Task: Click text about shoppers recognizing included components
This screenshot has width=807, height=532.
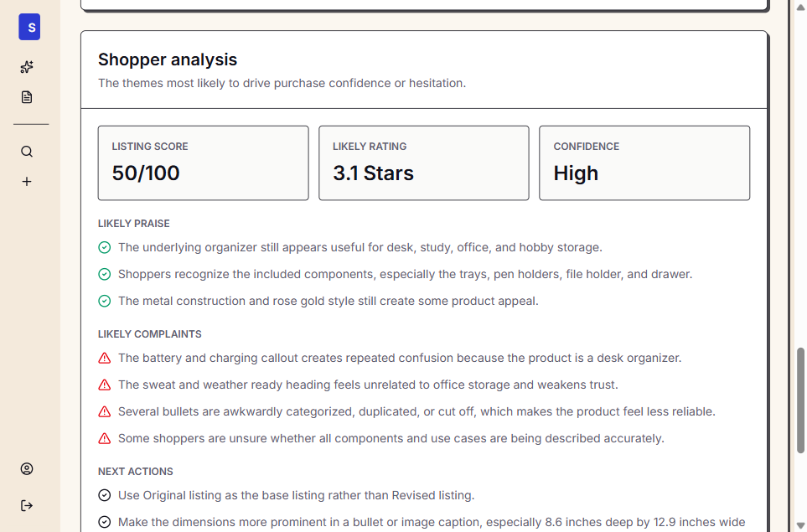Action: coord(405,274)
